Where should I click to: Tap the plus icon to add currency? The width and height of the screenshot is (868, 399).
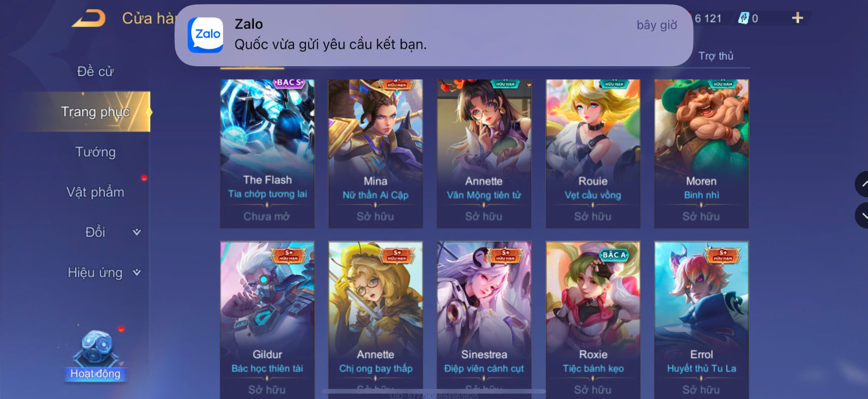(797, 18)
